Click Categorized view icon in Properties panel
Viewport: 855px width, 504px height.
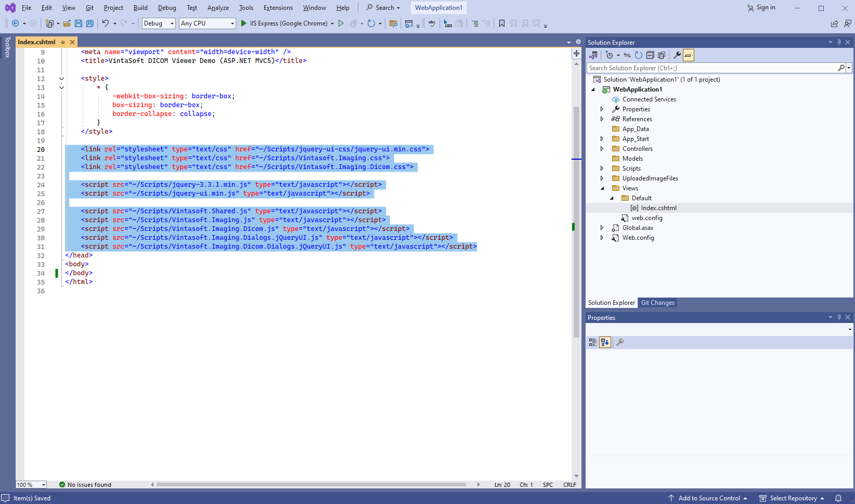point(592,342)
